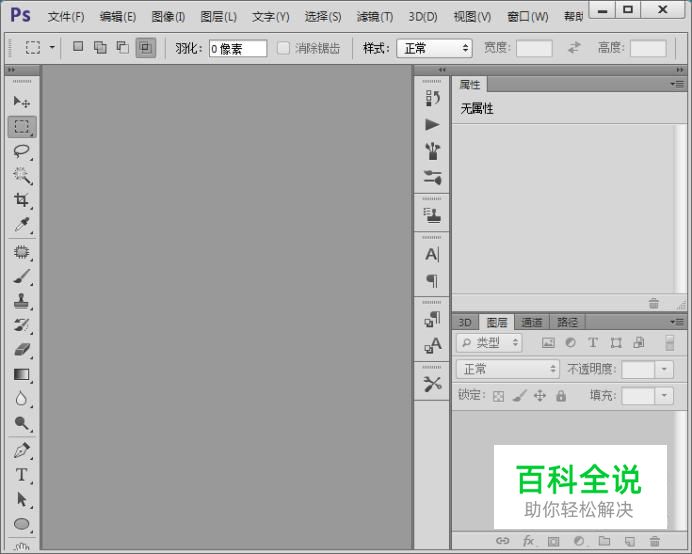692x554 pixels.
Task: Open the Tool Presets panel icon
Action: [x=432, y=384]
